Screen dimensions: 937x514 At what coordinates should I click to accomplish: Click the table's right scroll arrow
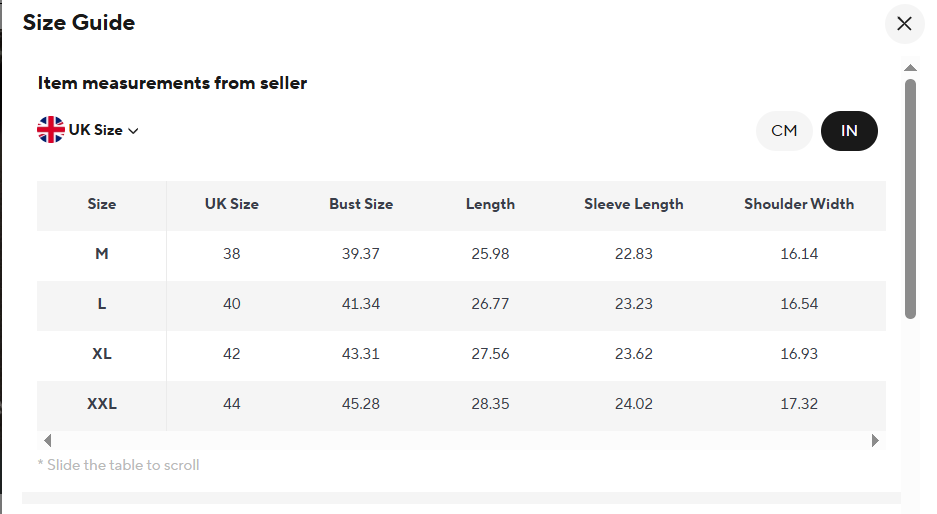(875, 440)
